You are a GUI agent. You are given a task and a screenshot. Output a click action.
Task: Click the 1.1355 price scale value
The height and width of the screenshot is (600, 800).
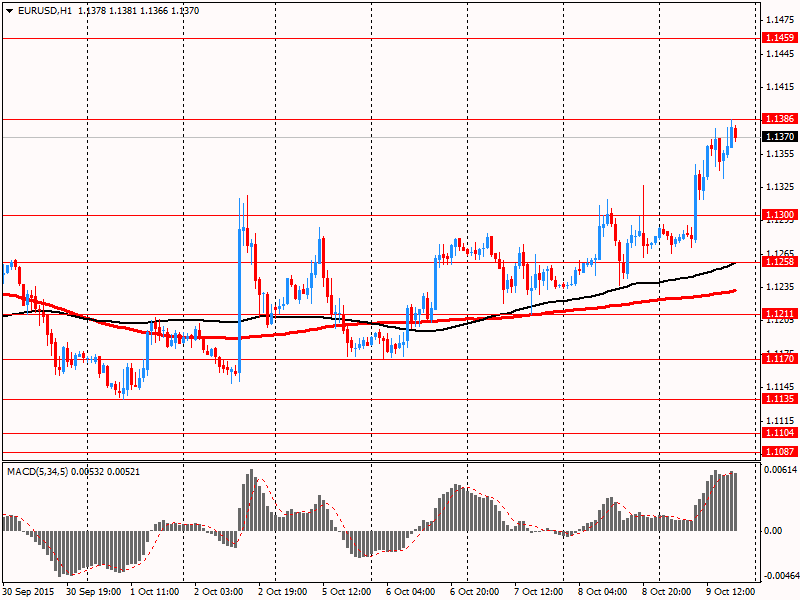tap(780, 154)
